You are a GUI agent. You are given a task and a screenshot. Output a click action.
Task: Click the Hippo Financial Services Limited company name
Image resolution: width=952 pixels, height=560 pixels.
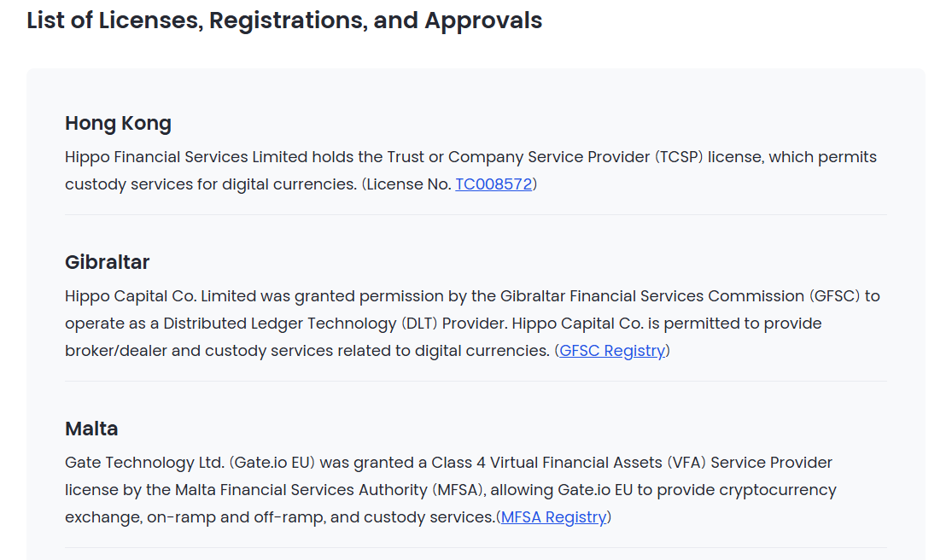(186, 157)
